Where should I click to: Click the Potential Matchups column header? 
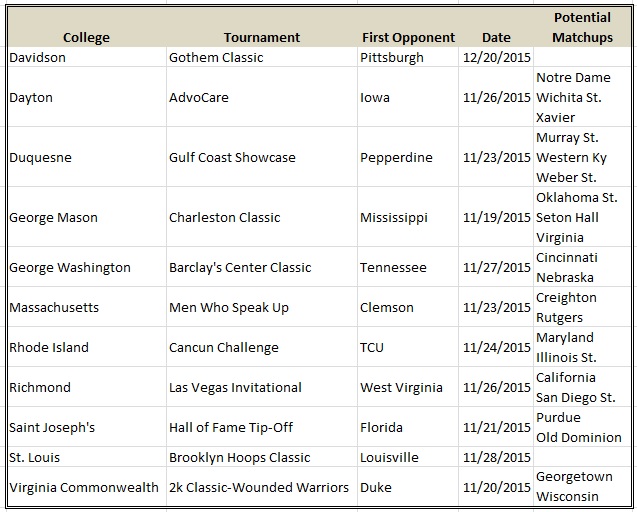tap(582, 27)
